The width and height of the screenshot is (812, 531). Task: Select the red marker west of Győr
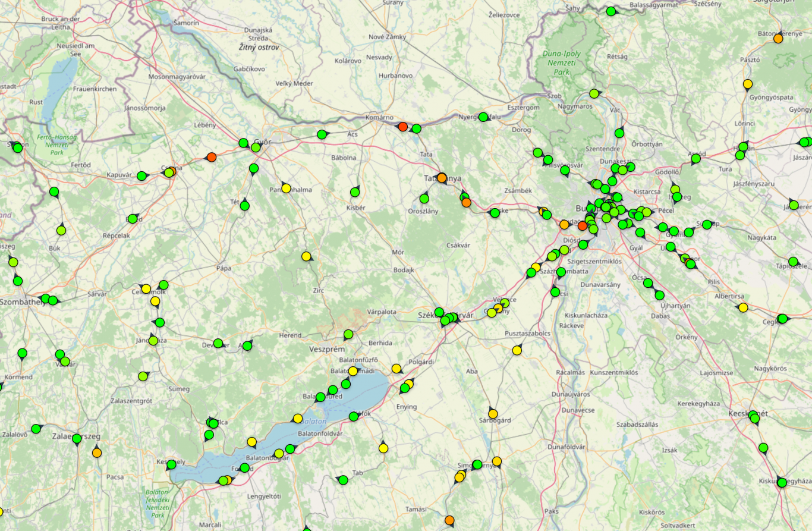point(211,158)
